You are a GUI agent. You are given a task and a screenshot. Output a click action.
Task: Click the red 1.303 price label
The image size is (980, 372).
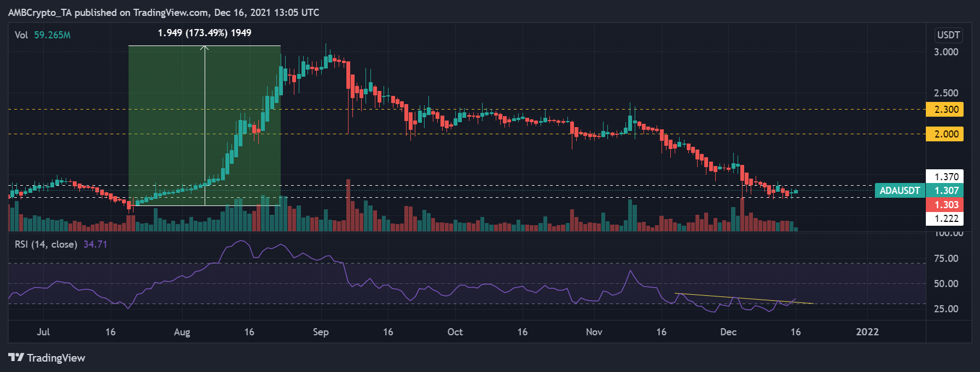(944, 205)
